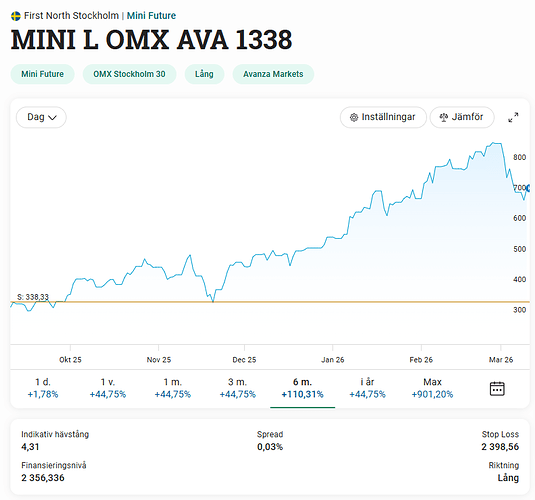Viewport: 535px width, 500px height.
Task: Click the scales icon in Jämför
Action: pyautogui.click(x=444, y=117)
